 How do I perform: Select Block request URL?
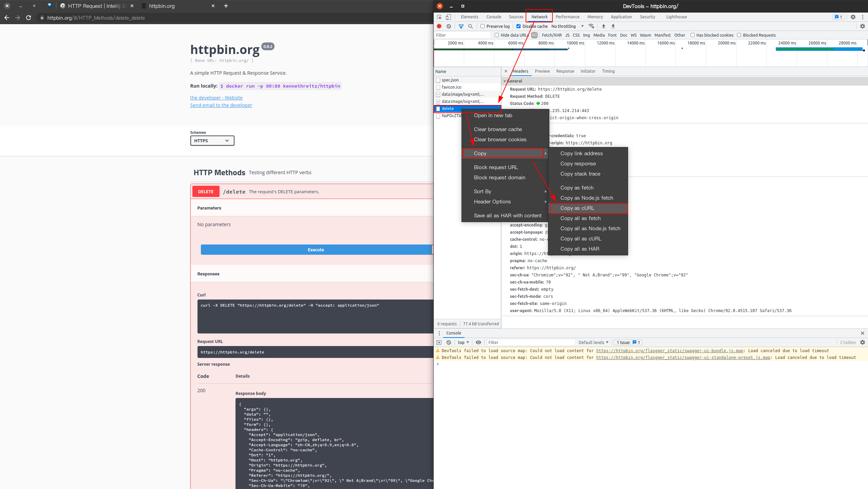(505, 167)
